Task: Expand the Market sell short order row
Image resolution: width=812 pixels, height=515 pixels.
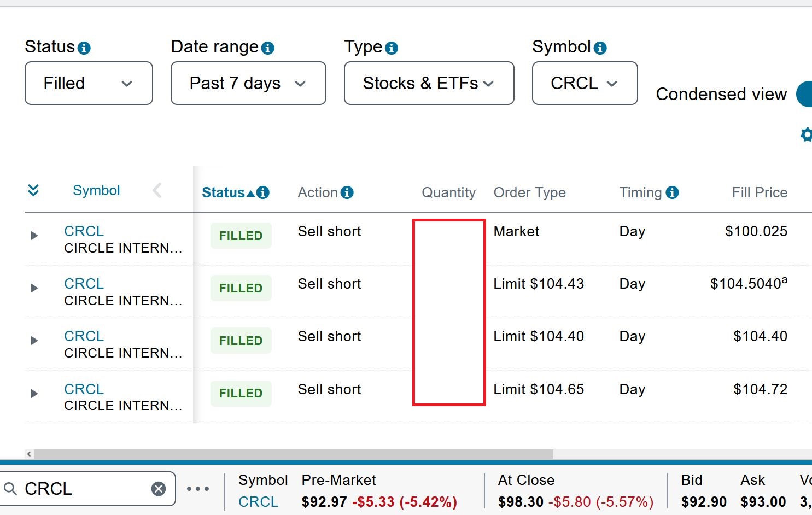Action: coord(34,236)
